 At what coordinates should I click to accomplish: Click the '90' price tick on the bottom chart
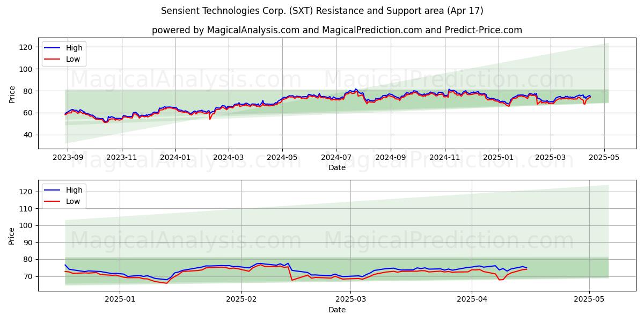pyautogui.click(x=29, y=243)
